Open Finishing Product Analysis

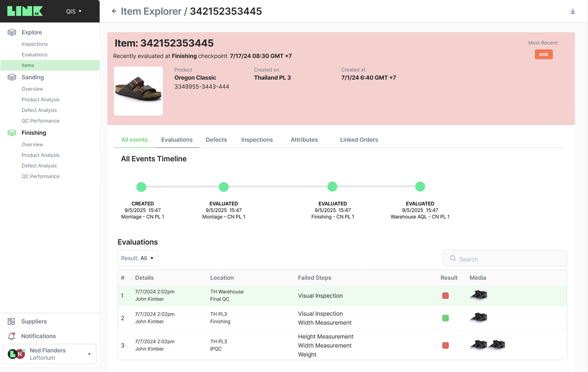pyautogui.click(x=40, y=155)
